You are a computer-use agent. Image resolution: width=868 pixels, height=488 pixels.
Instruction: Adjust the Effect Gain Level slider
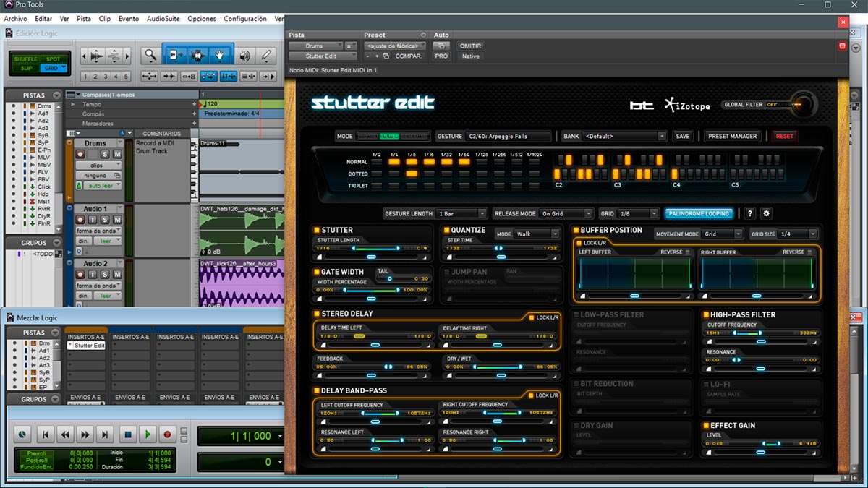tap(760, 444)
